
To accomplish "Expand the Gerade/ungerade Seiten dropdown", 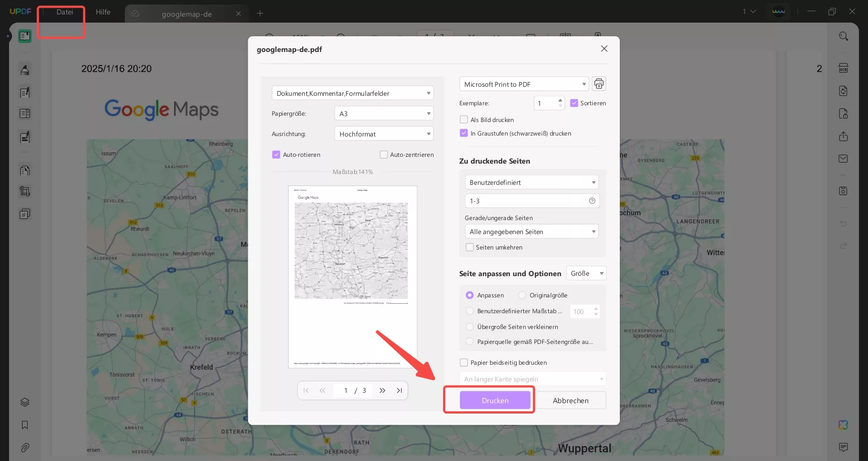I will [x=532, y=231].
